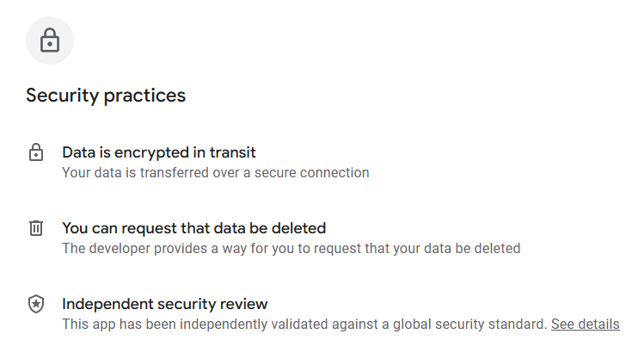Image resolution: width=644 pixels, height=359 pixels.
Task: Click the 'Data is encrypted in transit' title
Action: [x=159, y=152]
